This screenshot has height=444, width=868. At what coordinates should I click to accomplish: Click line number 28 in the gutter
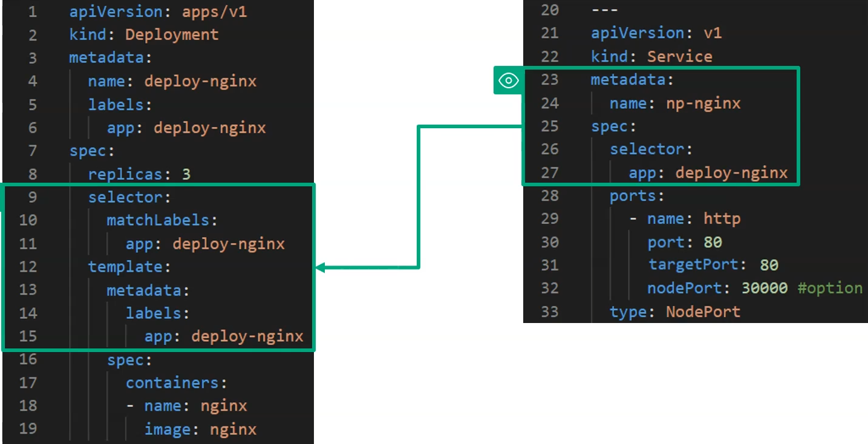click(549, 196)
